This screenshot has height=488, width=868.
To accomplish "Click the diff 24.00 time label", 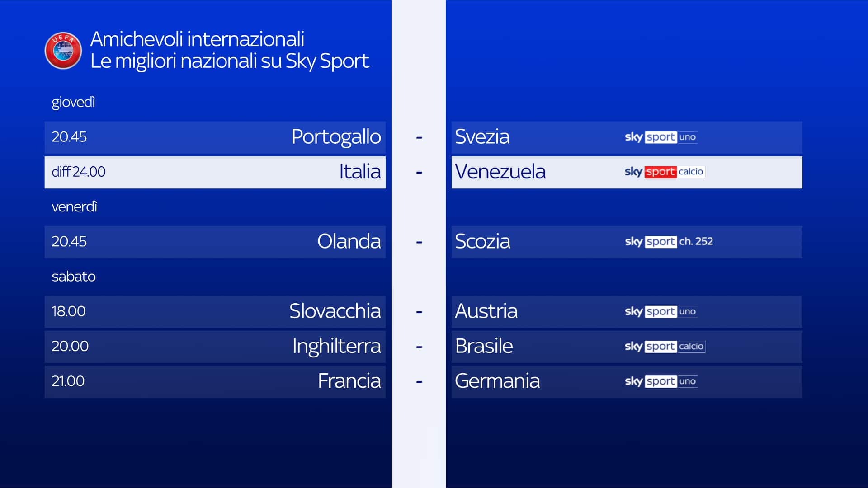I will click(x=78, y=172).
